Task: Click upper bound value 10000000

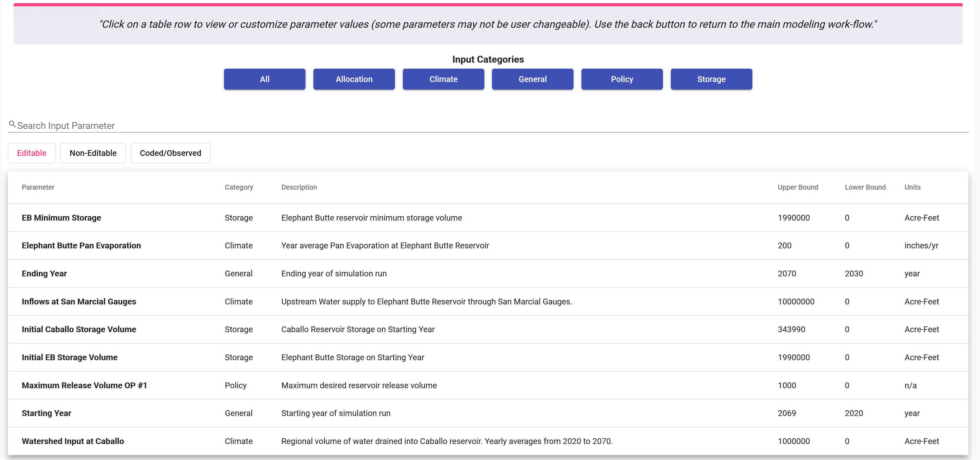Action: tap(796, 302)
